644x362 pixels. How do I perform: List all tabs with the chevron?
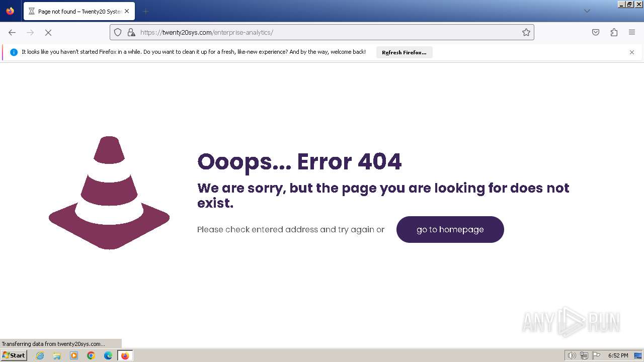[587, 11]
